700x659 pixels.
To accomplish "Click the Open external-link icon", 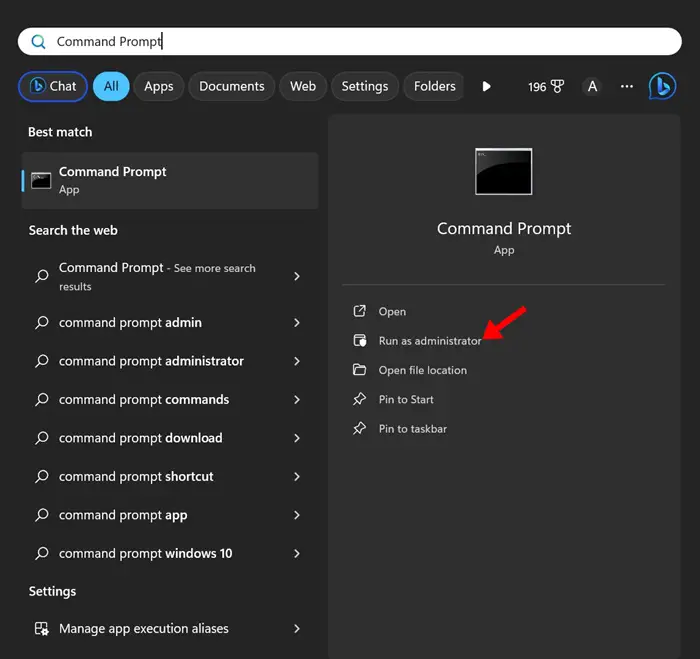I will point(359,311).
